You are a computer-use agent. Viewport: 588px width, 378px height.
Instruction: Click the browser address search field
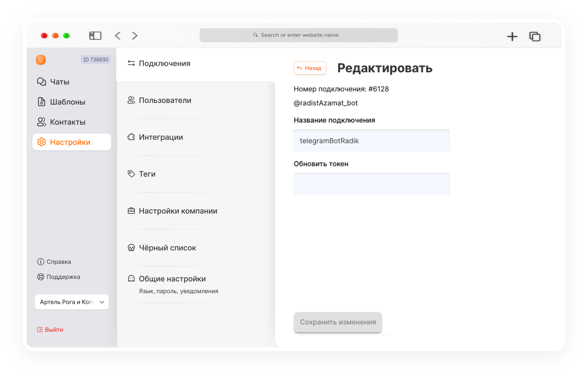(299, 35)
